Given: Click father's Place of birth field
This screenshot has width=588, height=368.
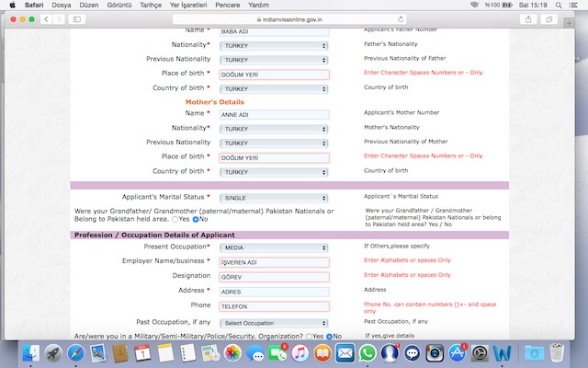Looking at the screenshot, I should pyautogui.click(x=274, y=75).
